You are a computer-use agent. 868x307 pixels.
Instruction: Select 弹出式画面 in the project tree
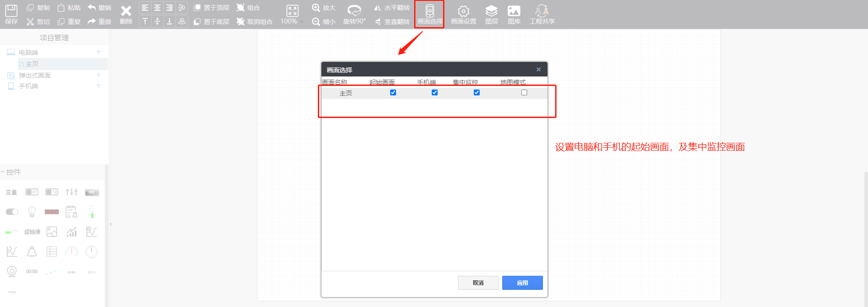click(x=34, y=76)
